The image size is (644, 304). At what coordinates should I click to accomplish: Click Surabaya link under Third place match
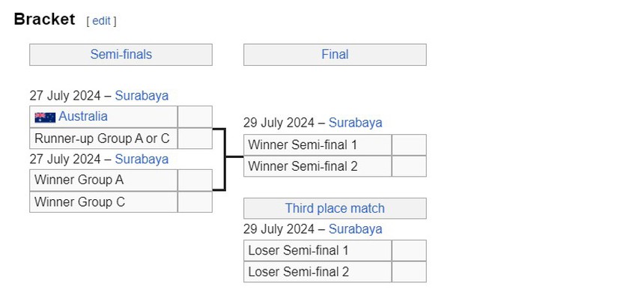[355, 228]
